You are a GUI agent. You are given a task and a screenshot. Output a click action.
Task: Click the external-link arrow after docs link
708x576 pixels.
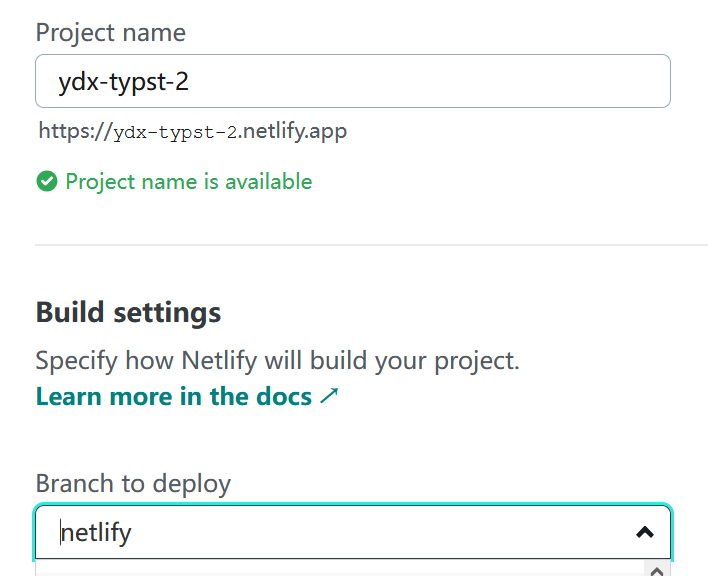point(329,396)
